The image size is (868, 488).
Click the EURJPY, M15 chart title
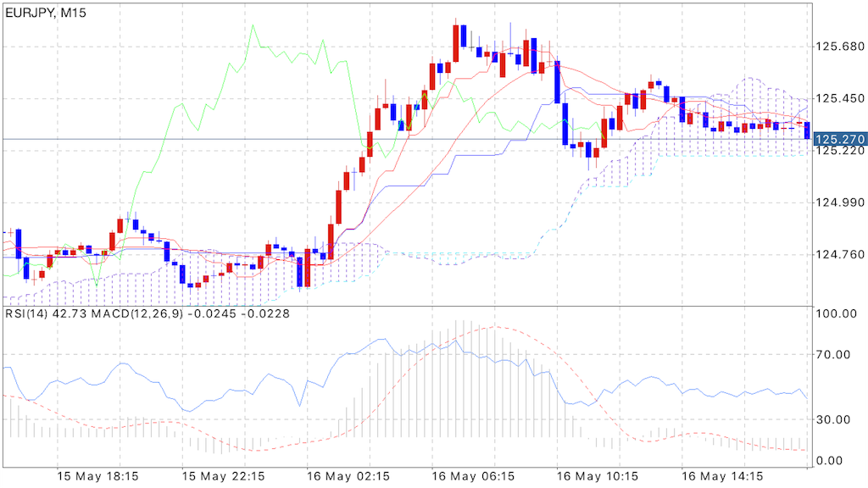(46, 13)
